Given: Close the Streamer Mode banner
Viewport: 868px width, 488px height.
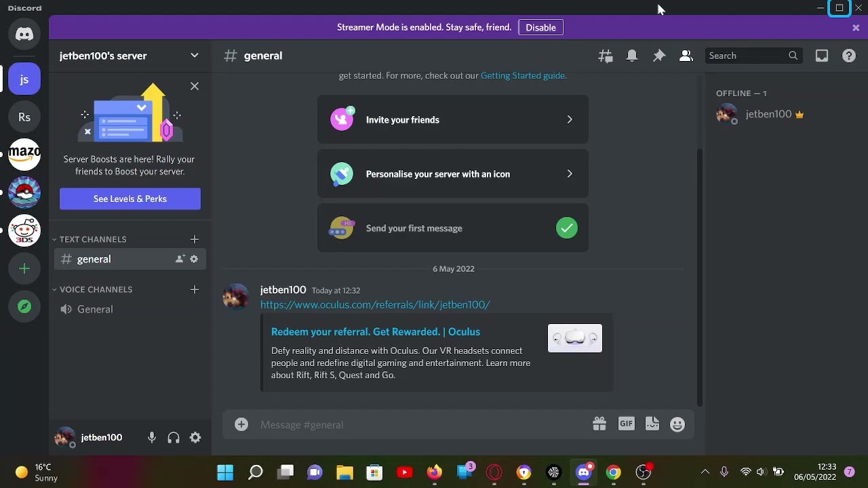Looking at the screenshot, I should tap(856, 28).
